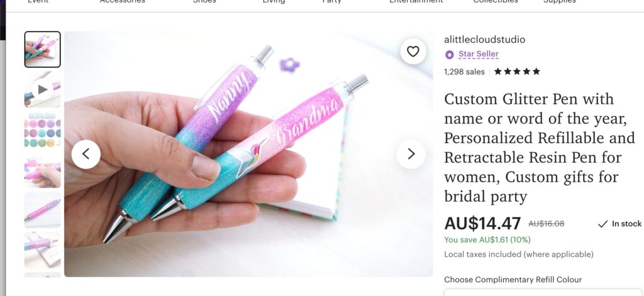Screen dimensions: 644x296
Task: Visit alittlecloudstudio shop page
Action: (484, 40)
